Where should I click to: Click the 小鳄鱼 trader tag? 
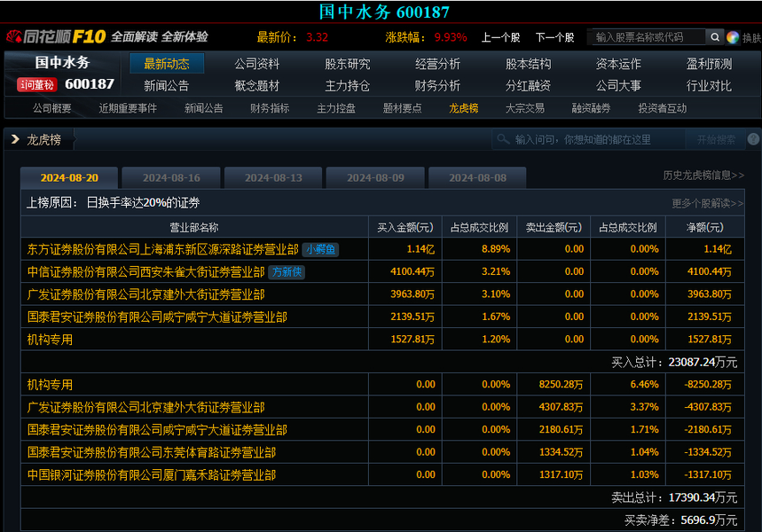tap(320, 249)
